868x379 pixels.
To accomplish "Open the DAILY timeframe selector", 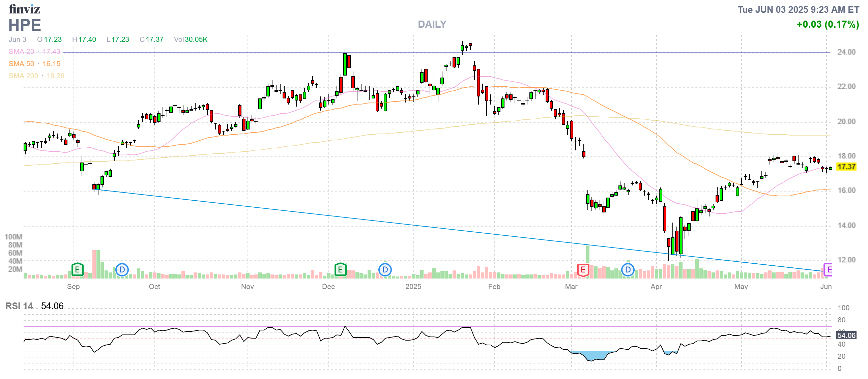I will [x=432, y=24].
